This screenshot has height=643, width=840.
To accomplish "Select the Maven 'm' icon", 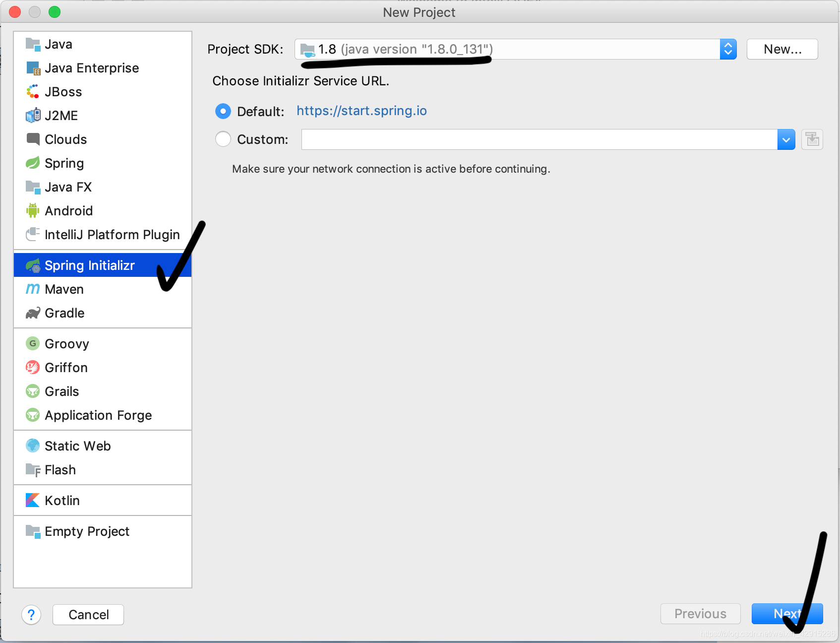I will click(33, 289).
